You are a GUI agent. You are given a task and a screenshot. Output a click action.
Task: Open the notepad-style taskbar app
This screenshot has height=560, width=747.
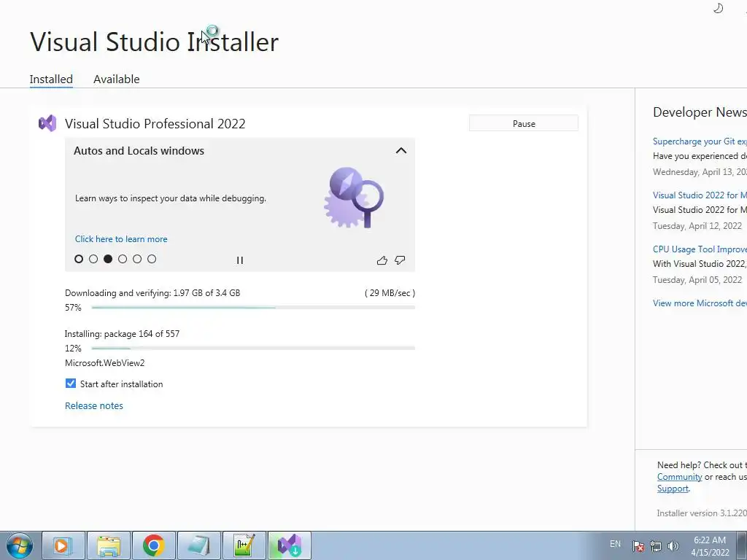(198, 545)
